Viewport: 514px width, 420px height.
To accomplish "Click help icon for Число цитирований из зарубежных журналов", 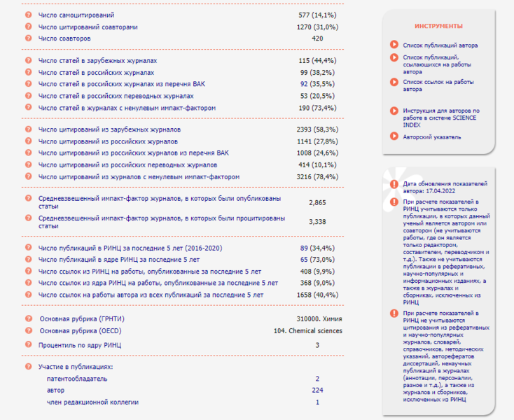I will coord(28,130).
